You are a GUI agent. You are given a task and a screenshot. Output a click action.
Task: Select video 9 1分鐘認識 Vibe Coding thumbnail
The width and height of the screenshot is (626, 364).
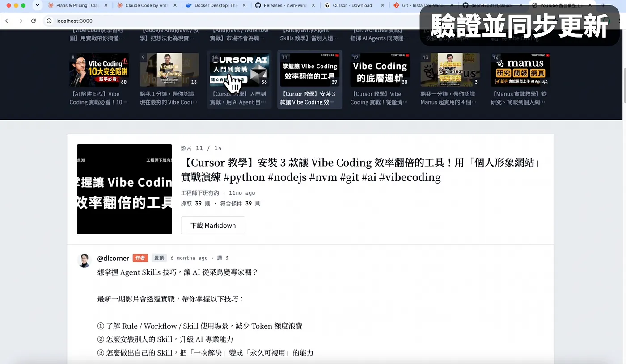tap(169, 70)
